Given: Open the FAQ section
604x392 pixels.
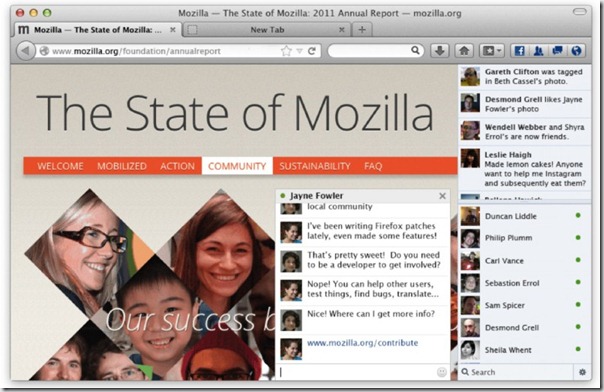Looking at the screenshot, I should point(373,166).
